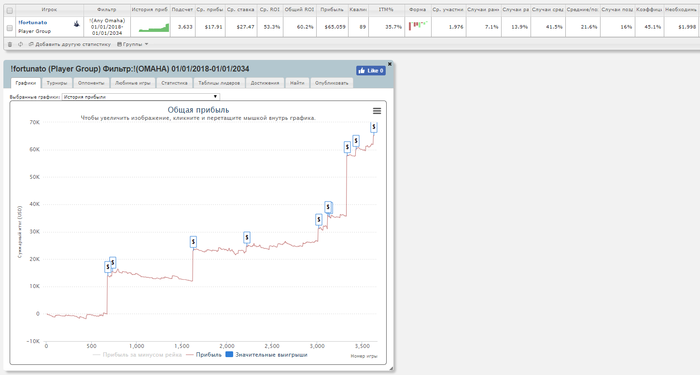Sort by the Ср. участни column header
Viewport: 700px width, 375px height.
[x=448, y=9]
